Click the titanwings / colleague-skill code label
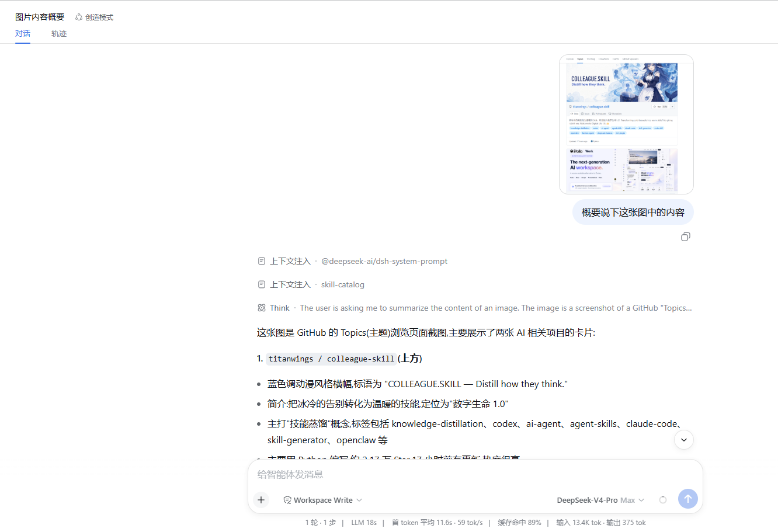 pos(331,359)
